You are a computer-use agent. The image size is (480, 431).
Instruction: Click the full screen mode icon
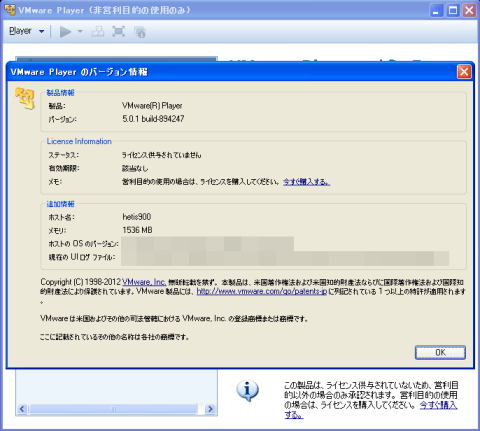(118, 32)
